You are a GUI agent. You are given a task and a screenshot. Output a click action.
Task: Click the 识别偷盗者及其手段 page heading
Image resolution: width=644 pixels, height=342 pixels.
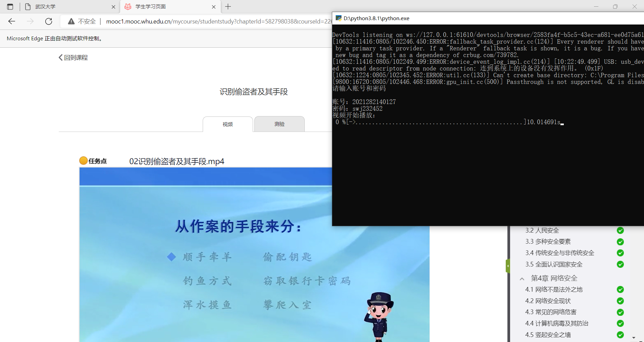coord(254,92)
